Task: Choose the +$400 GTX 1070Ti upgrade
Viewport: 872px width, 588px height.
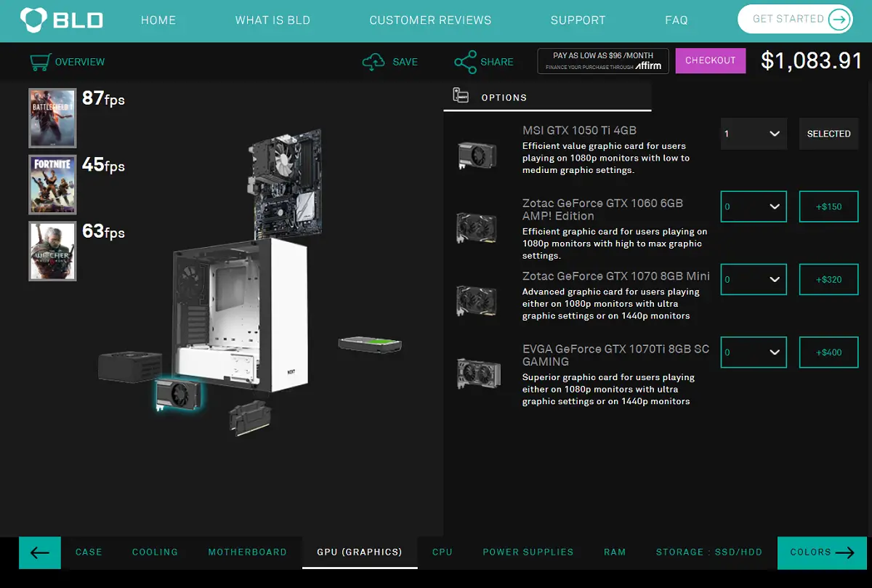Action: click(x=829, y=352)
